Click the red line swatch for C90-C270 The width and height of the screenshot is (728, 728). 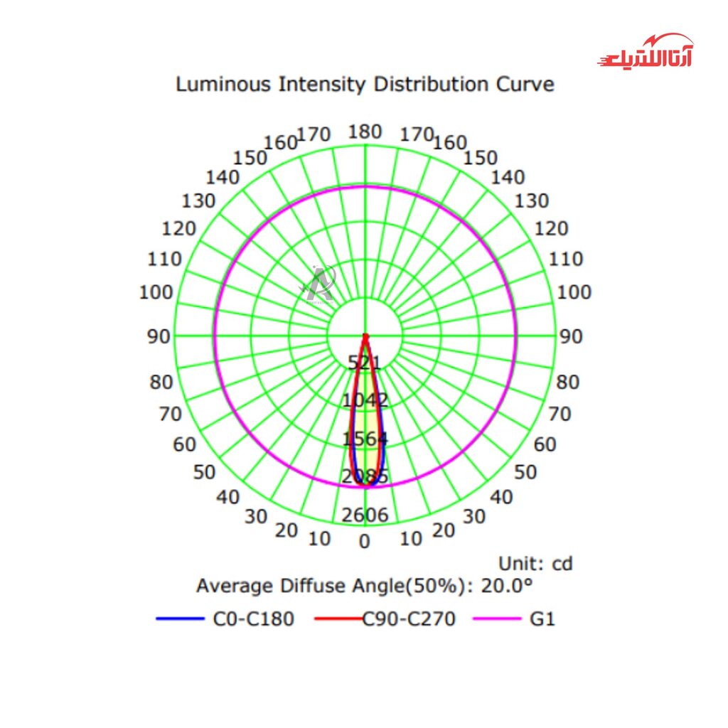coord(338,619)
